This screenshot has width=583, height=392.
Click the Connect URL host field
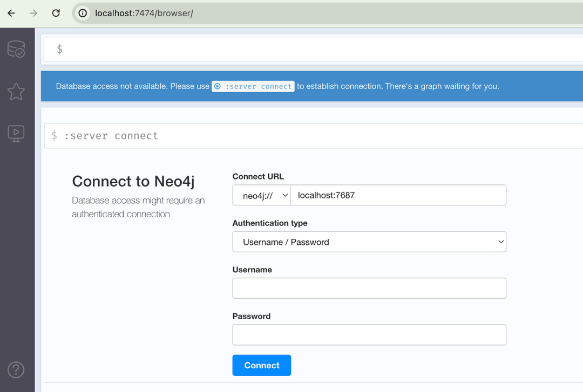click(x=398, y=195)
